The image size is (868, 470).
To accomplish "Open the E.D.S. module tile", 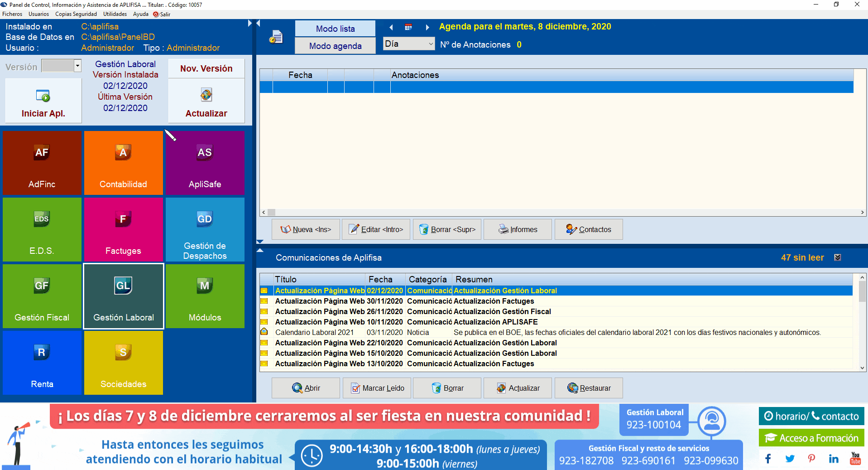I will (42, 229).
